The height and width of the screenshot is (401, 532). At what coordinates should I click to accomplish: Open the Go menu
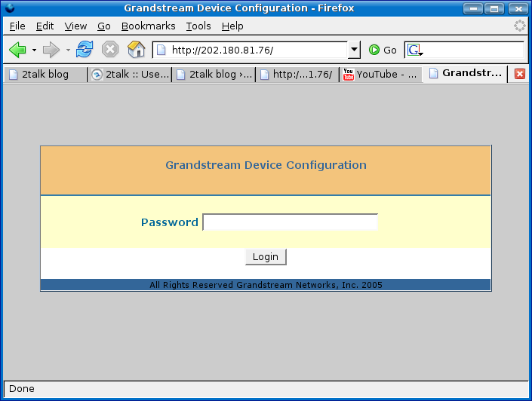[x=104, y=26]
